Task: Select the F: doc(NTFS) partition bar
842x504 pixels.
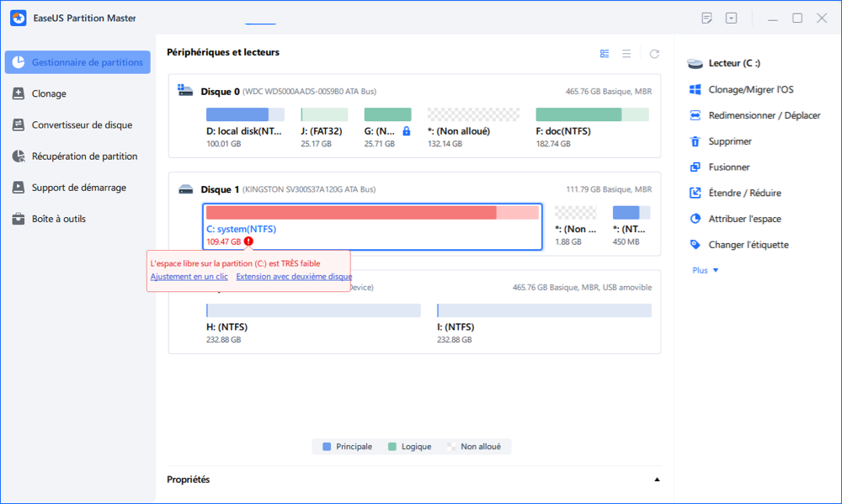Action: point(592,114)
